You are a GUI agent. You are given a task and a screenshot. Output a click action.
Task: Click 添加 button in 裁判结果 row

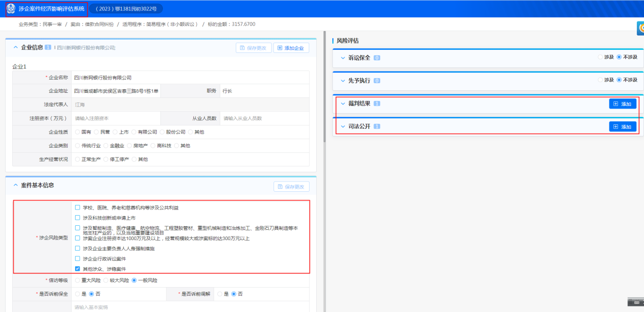(x=622, y=104)
